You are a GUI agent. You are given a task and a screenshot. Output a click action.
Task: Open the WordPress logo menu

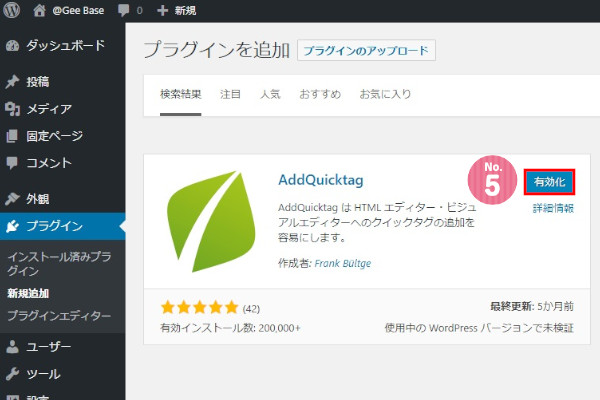pos(11,10)
